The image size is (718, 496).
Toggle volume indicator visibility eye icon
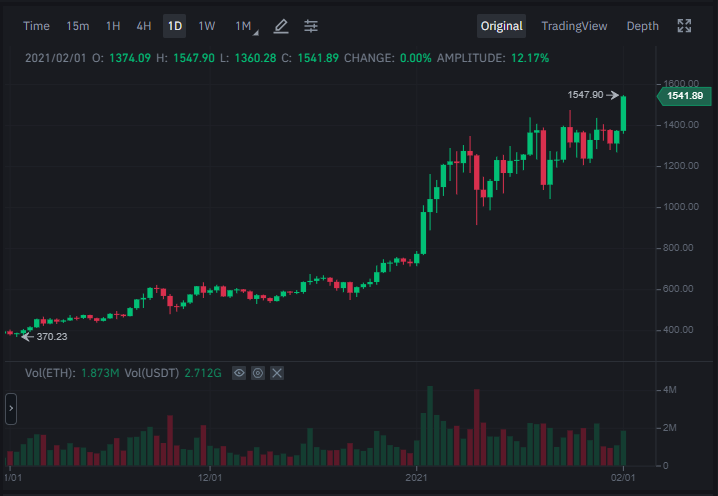pyautogui.click(x=239, y=373)
